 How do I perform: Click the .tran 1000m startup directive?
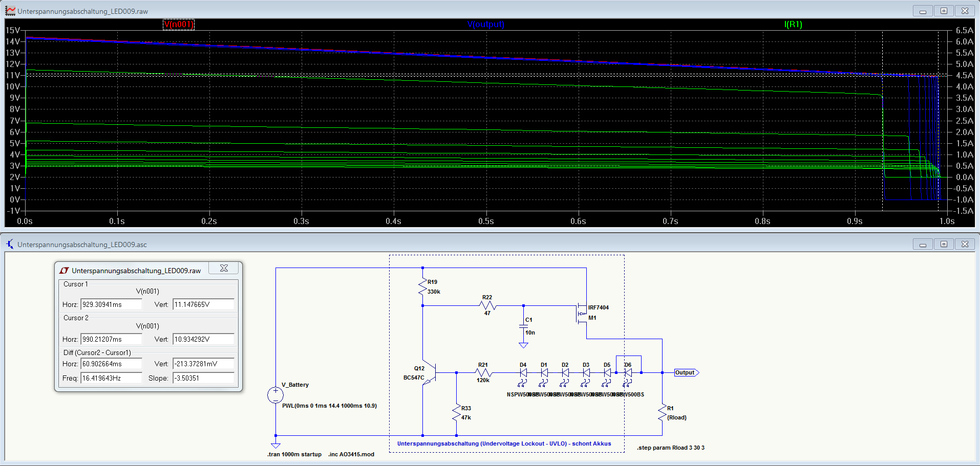pyautogui.click(x=294, y=454)
